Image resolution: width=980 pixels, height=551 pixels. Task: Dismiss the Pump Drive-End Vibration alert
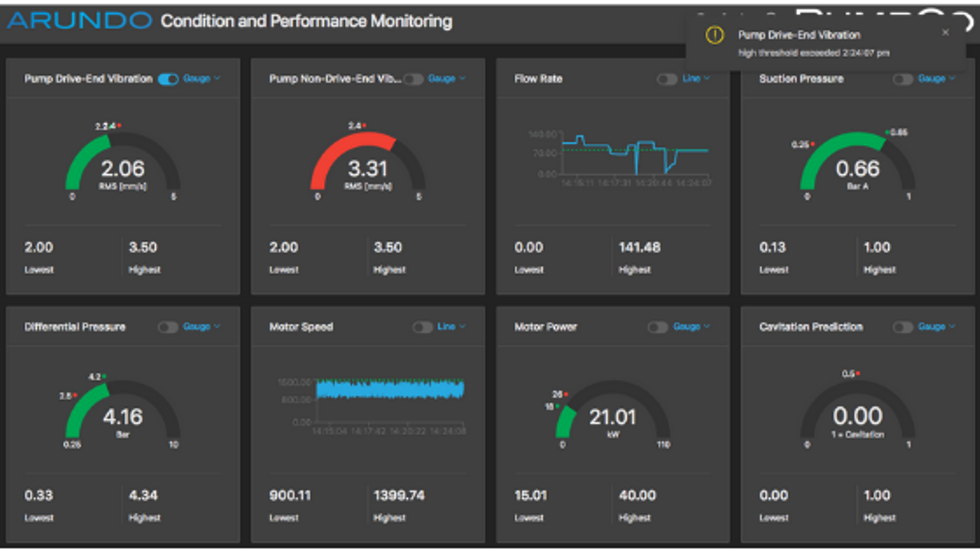coord(945,33)
